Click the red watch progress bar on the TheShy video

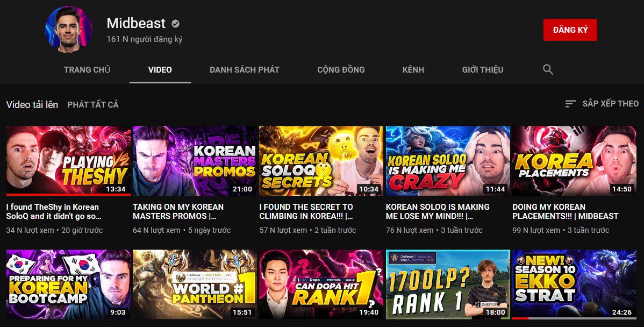69,195
